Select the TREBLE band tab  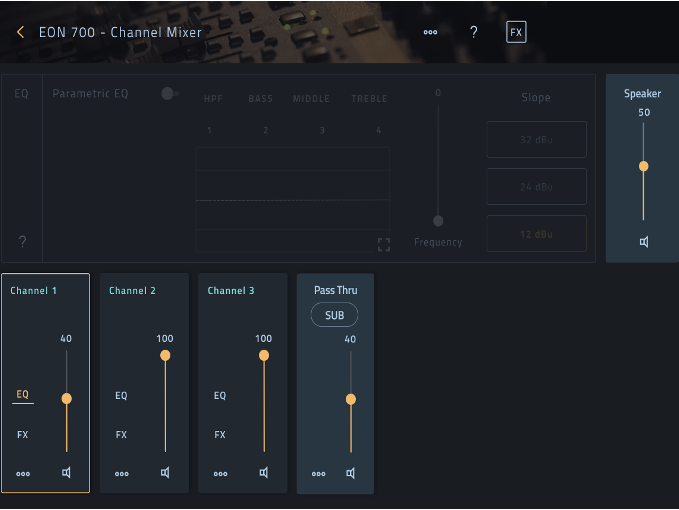[369, 99]
